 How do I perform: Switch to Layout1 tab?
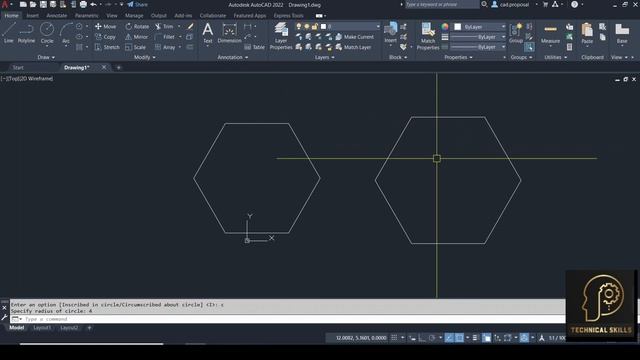pyautogui.click(x=42, y=328)
